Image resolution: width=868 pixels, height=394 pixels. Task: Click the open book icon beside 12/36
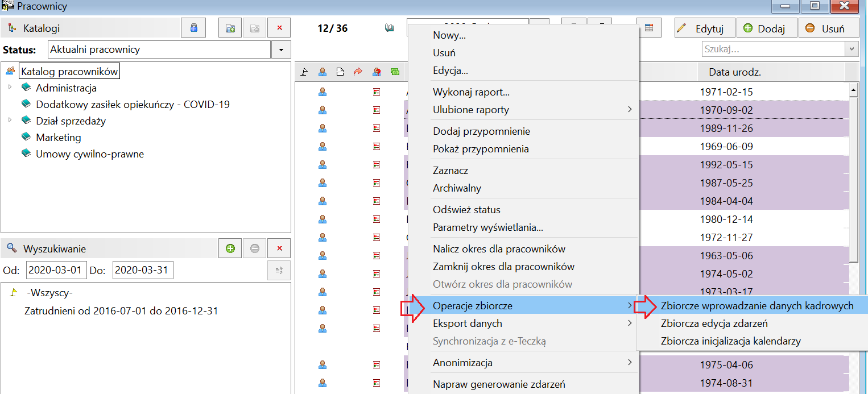(x=390, y=28)
